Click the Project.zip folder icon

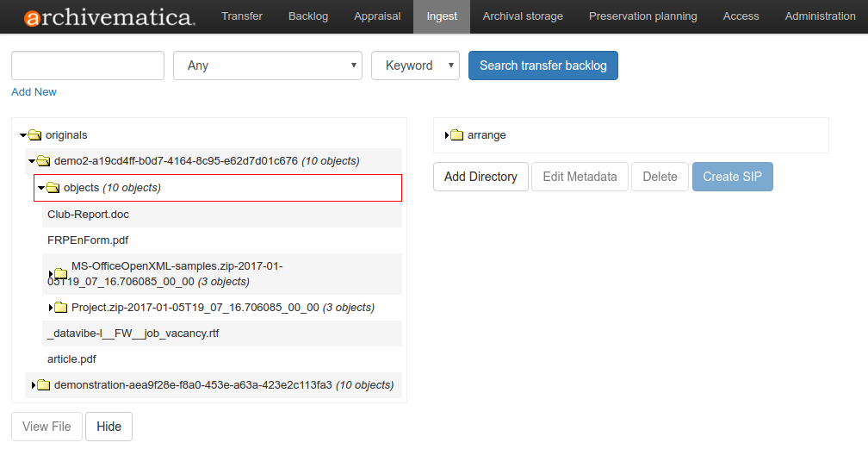[60, 308]
